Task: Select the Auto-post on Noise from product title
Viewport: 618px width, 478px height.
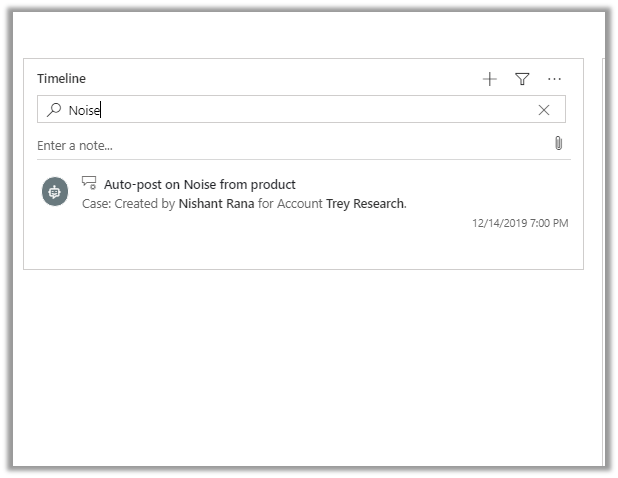Action: (200, 185)
